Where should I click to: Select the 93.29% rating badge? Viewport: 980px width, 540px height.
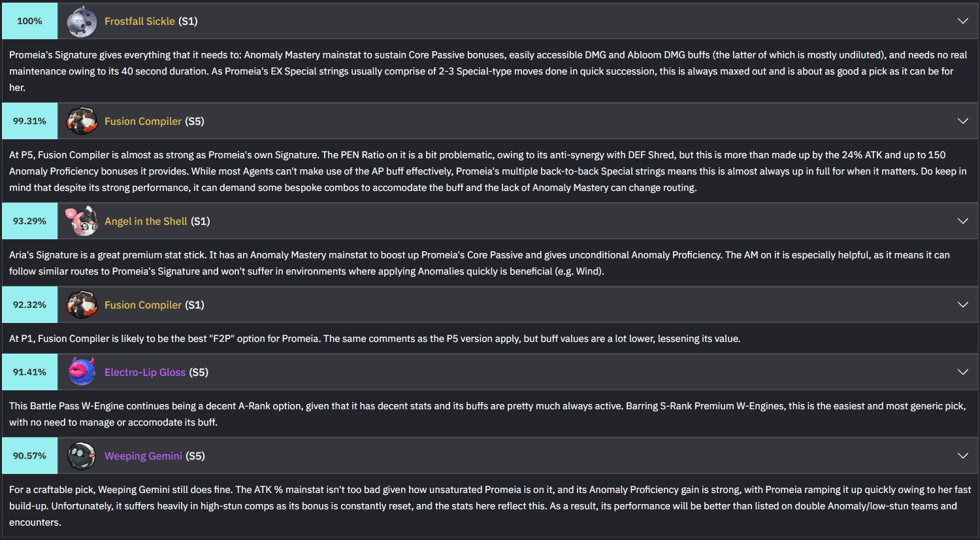(x=29, y=221)
